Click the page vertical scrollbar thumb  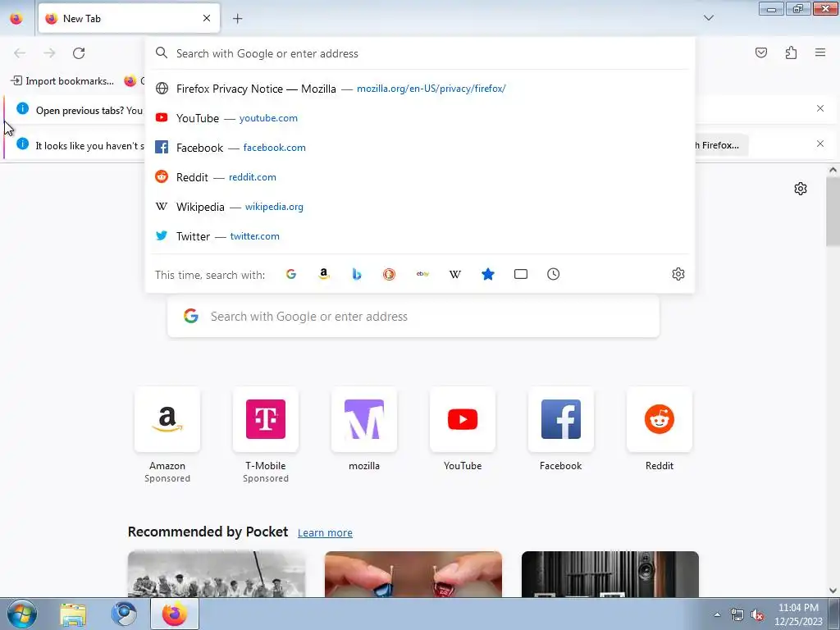(833, 211)
